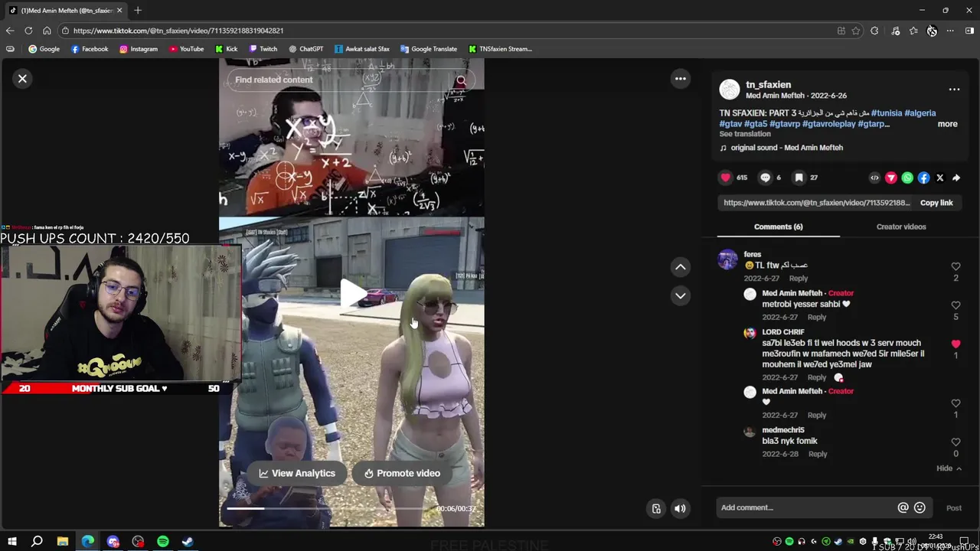Like the video using the heart icon

726,178
